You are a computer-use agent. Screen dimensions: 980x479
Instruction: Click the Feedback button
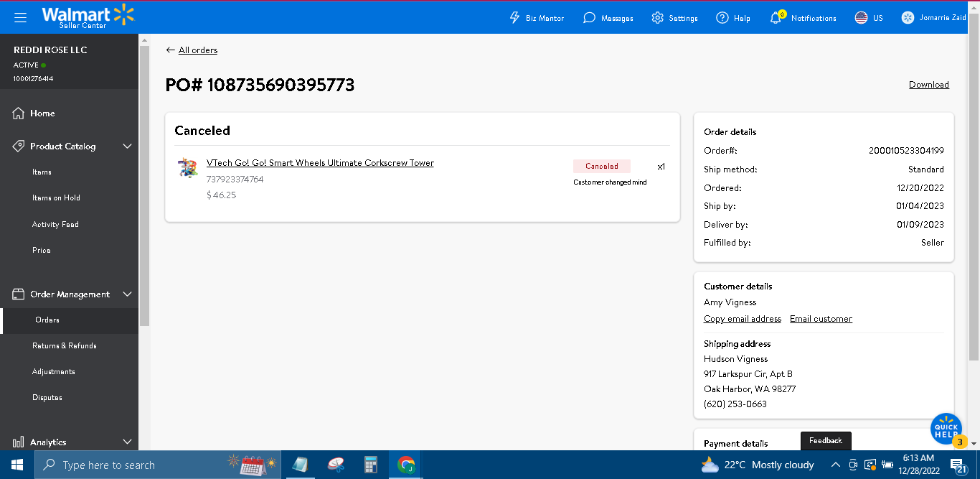click(x=826, y=441)
